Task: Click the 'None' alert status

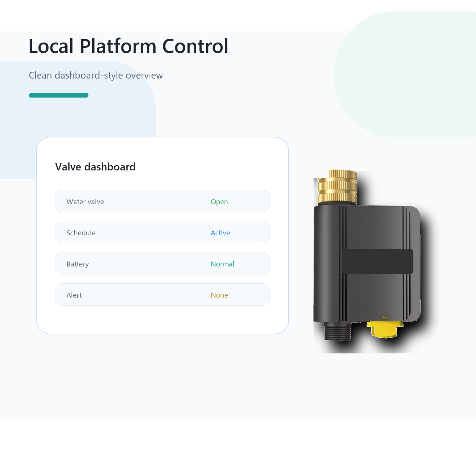Action: click(x=219, y=295)
